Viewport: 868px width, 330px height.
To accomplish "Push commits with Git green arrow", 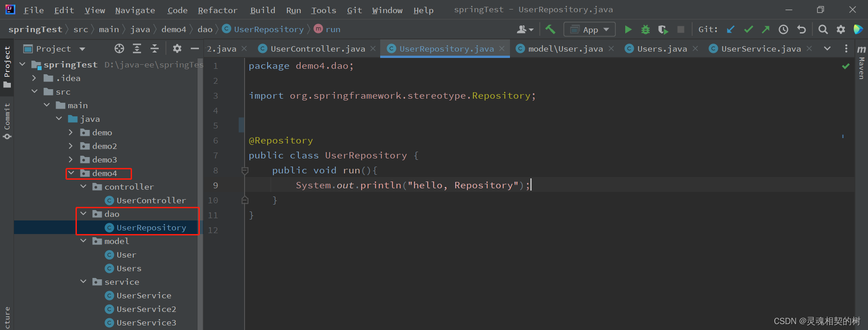I will (x=765, y=29).
